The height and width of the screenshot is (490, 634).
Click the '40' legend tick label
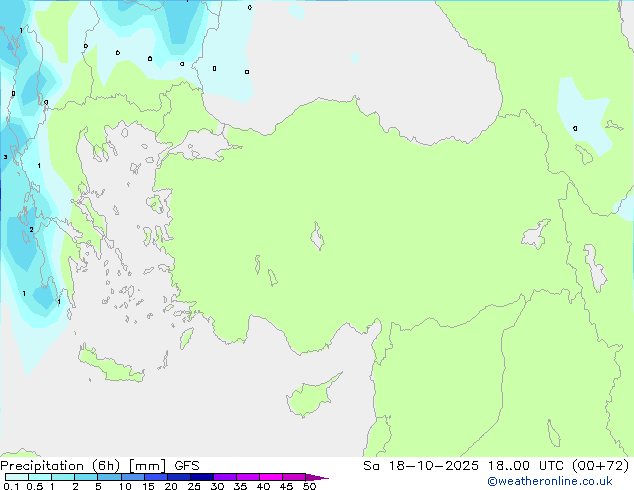pyautogui.click(x=263, y=486)
